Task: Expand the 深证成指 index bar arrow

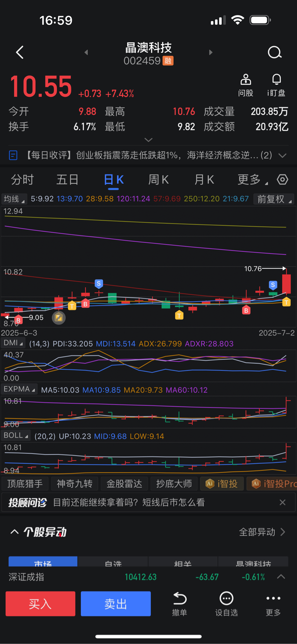Action: click(281, 577)
